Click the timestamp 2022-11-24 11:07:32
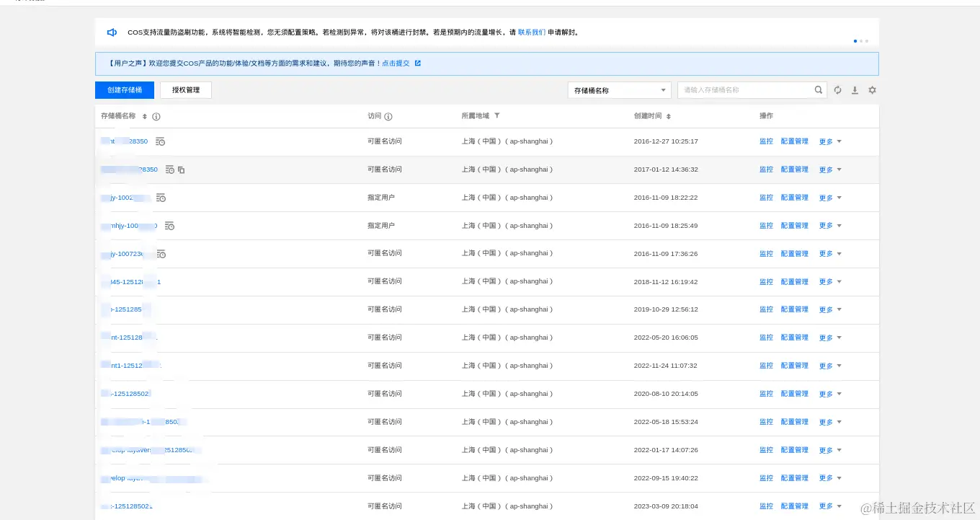Image resolution: width=980 pixels, height=520 pixels. pyautogui.click(x=666, y=366)
